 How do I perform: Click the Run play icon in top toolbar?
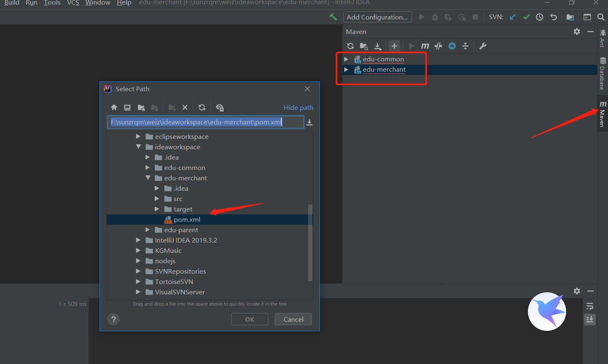tap(422, 17)
